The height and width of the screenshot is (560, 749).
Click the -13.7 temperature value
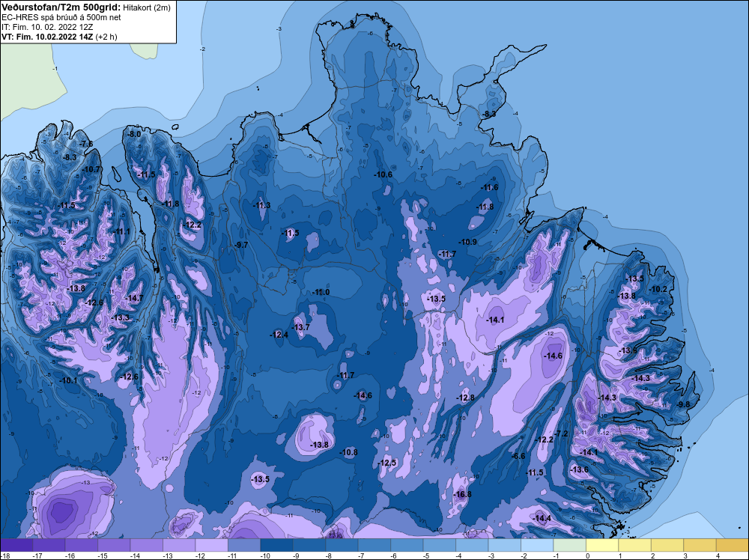tap(301, 327)
